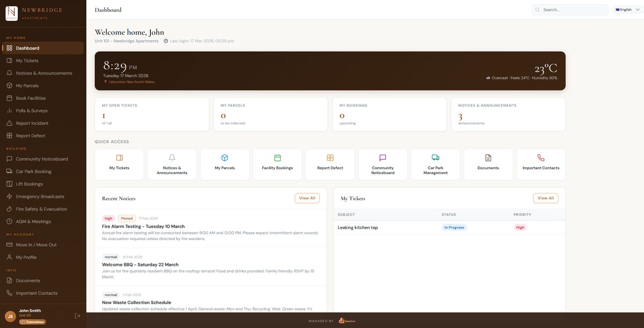Open the Documents quick access icon
The image size is (644, 328).
pos(487,164)
